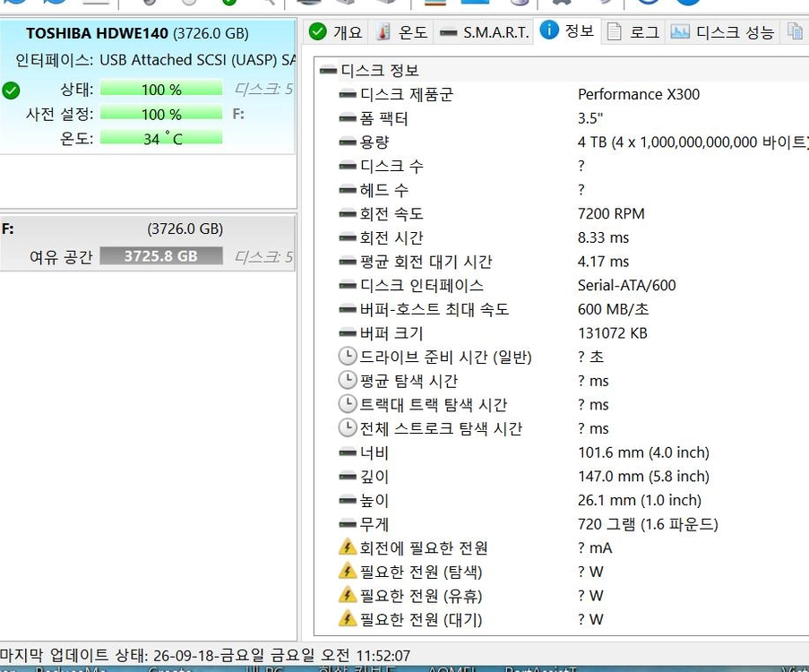809x672 pixels.
Task: Click the 4.17 ms value
Action: (603, 262)
